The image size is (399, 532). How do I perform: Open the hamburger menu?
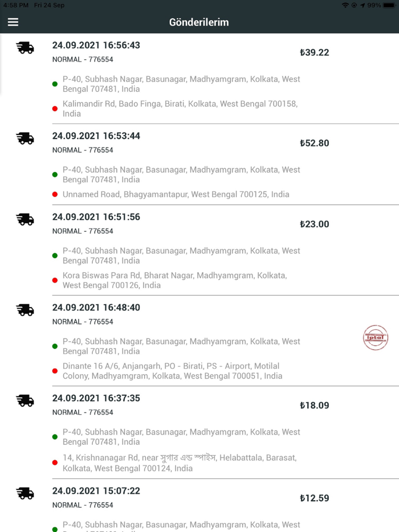click(13, 22)
